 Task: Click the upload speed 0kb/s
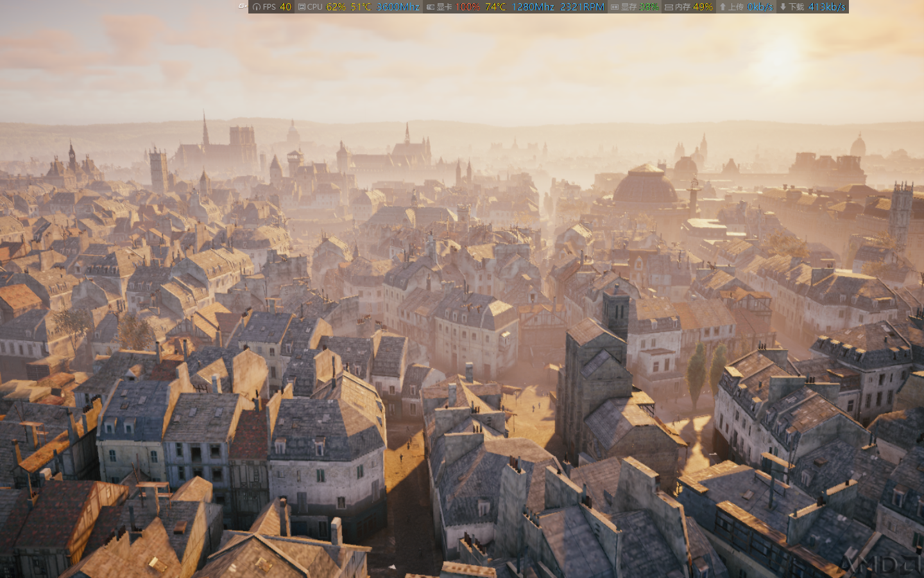pos(760,7)
